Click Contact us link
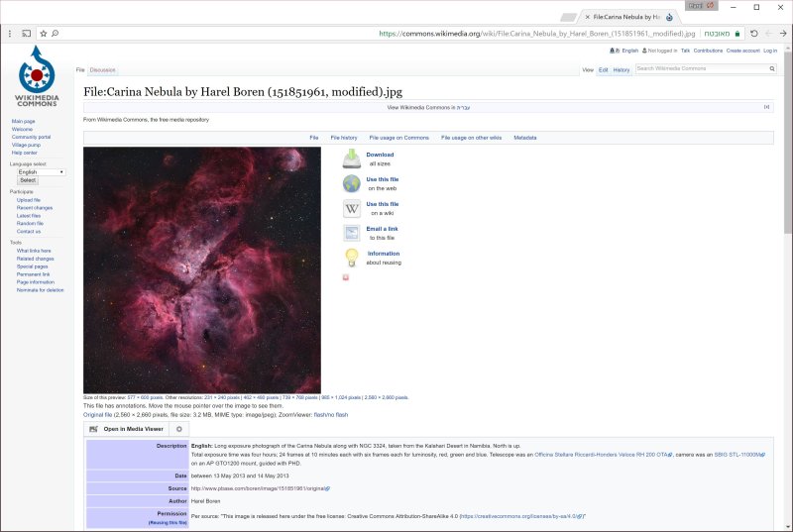The width and height of the screenshot is (793, 532). click(x=29, y=232)
